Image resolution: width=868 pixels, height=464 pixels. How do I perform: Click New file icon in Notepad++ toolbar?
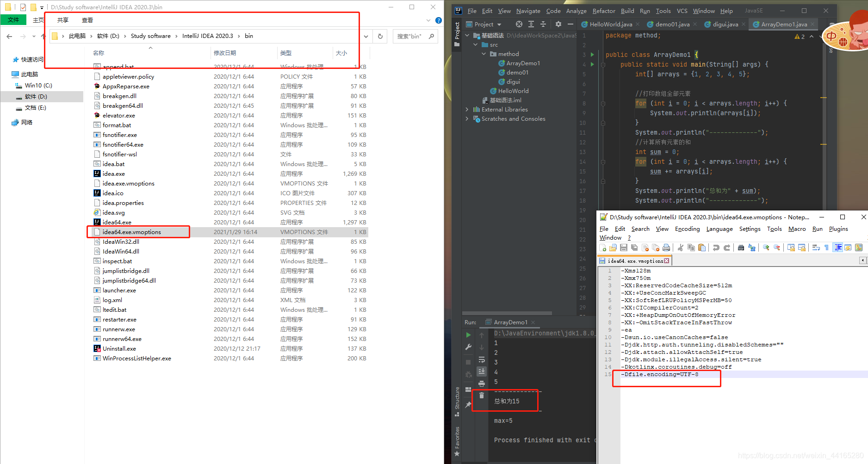click(x=603, y=248)
